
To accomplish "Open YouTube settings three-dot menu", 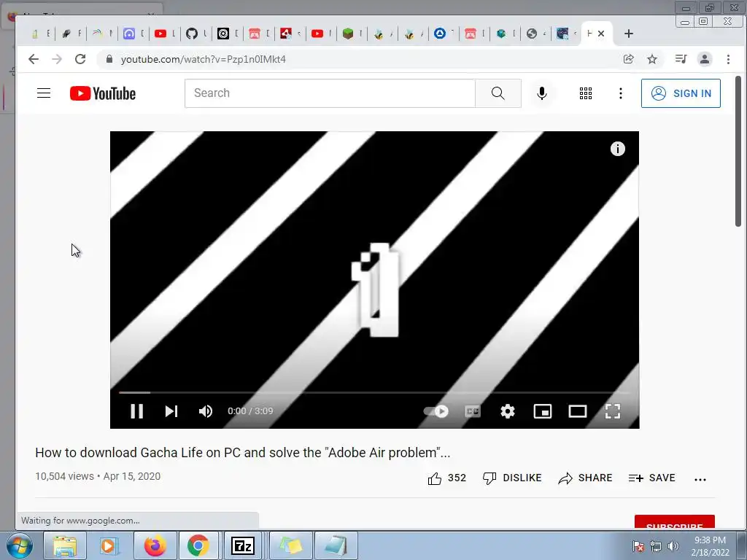I will click(620, 93).
